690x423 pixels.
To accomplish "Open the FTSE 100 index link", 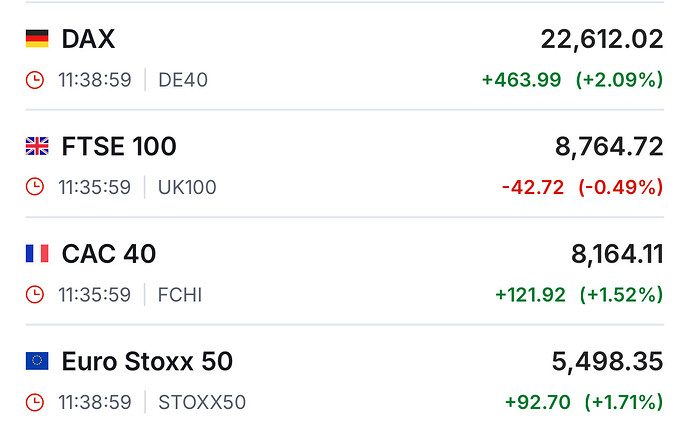I will pos(119,147).
